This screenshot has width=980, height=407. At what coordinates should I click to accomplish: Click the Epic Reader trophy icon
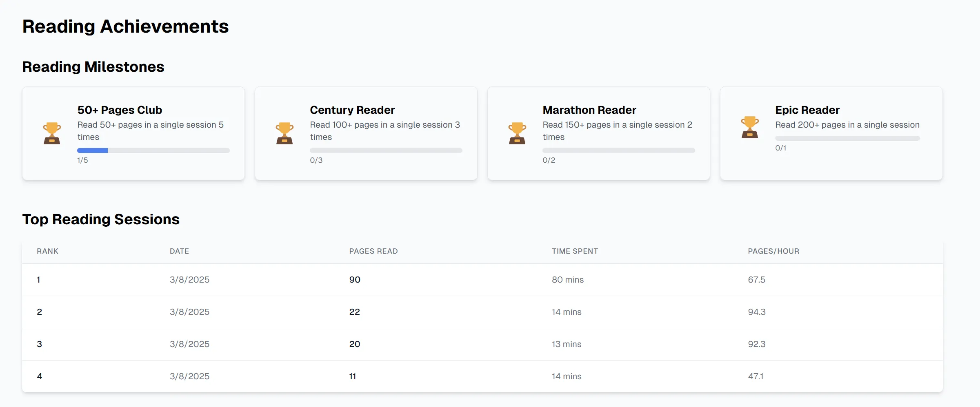coord(750,127)
